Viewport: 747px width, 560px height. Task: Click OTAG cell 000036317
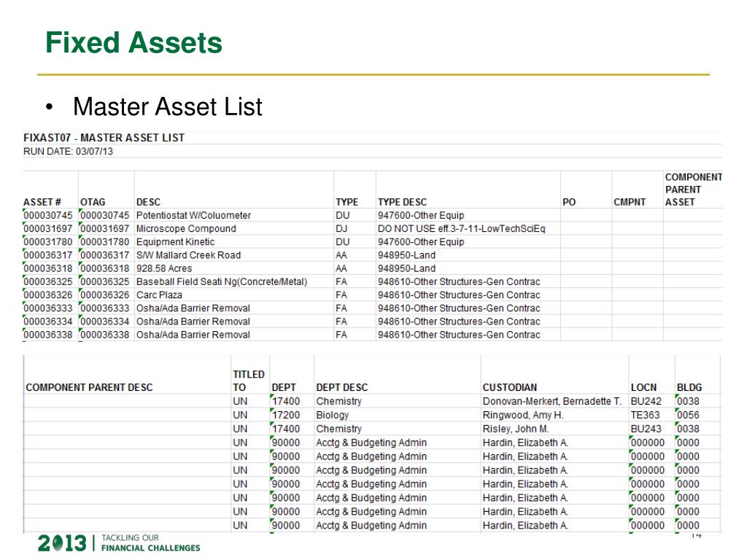coord(104,255)
